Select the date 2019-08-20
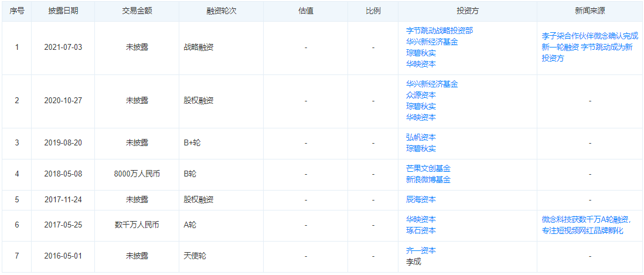644x275 pixels. (63, 143)
